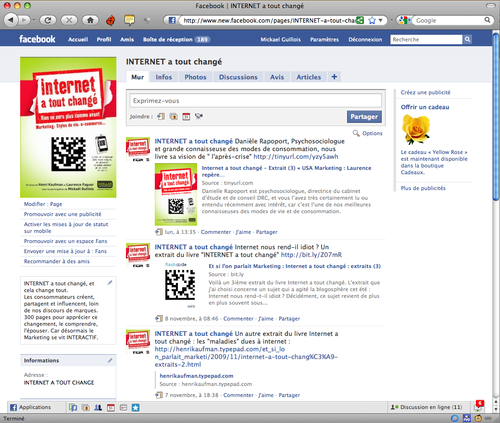Click the Facebook favicon in address bar

[172, 20]
